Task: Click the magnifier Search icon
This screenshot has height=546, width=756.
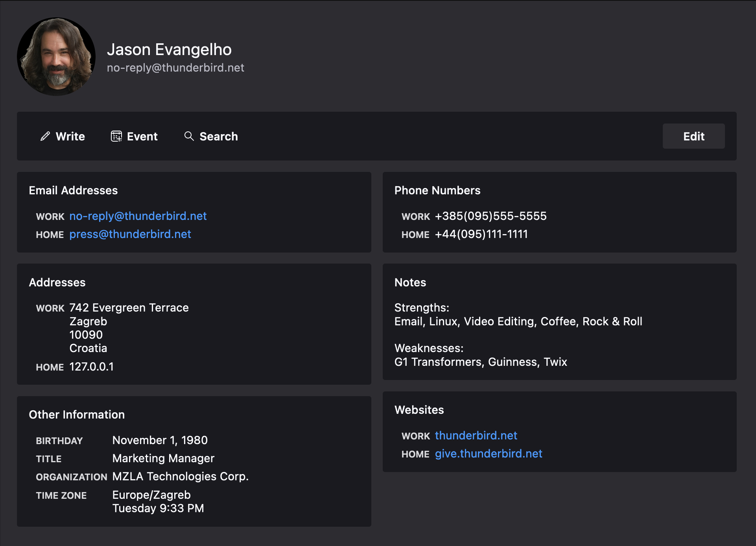Action: point(189,136)
